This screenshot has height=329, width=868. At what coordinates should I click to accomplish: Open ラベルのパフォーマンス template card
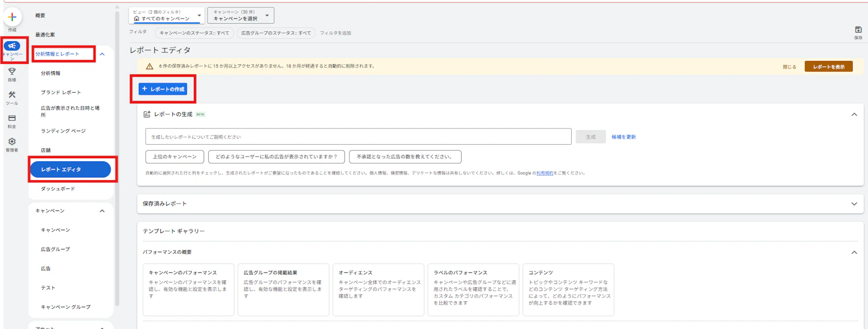(x=473, y=290)
